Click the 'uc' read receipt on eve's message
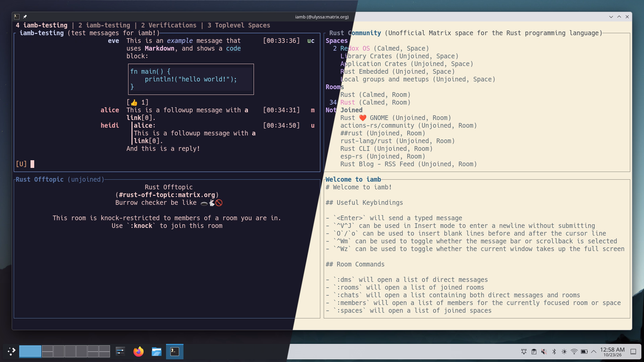The width and height of the screenshot is (644, 362). pyautogui.click(x=311, y=41)
